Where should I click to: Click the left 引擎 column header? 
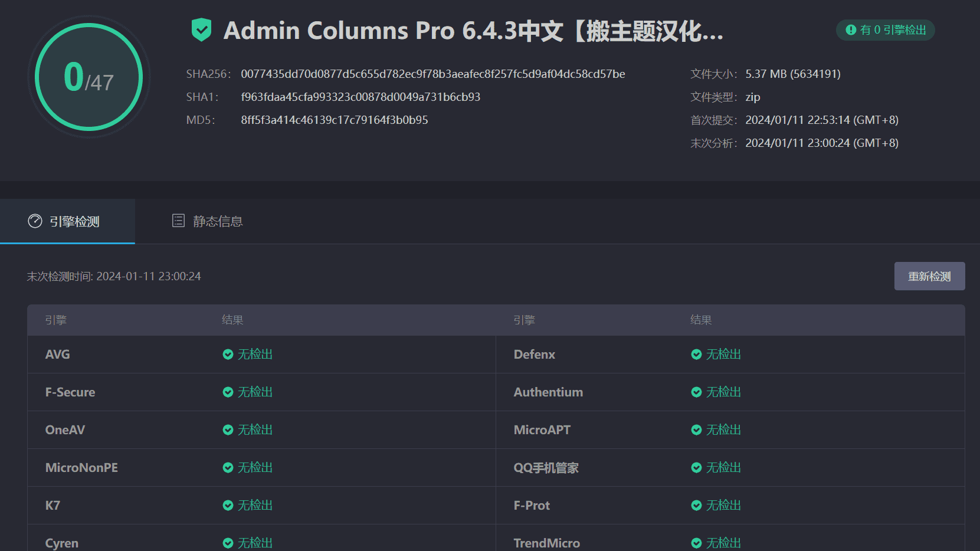click(56, 320)
